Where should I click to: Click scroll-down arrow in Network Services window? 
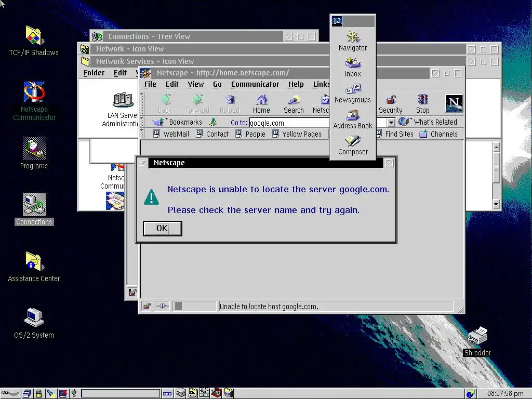click(x=496, y=204)
